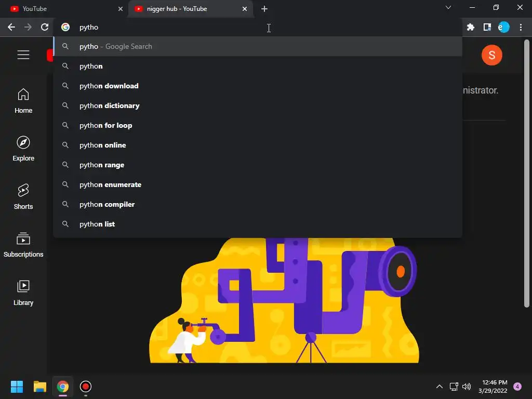The image size is (532, 399).
Task: Click the browser forward arrow
Action: (28, 27)
